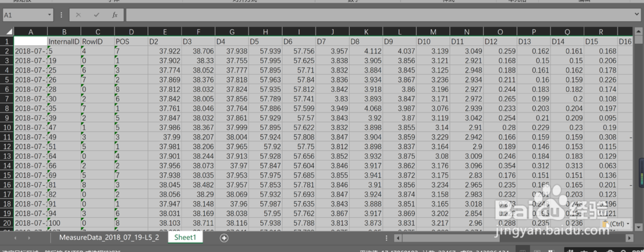644x252 pixels.
Task: Click the horizontal scrollbar left arrow
Action: tap(397, 238)
